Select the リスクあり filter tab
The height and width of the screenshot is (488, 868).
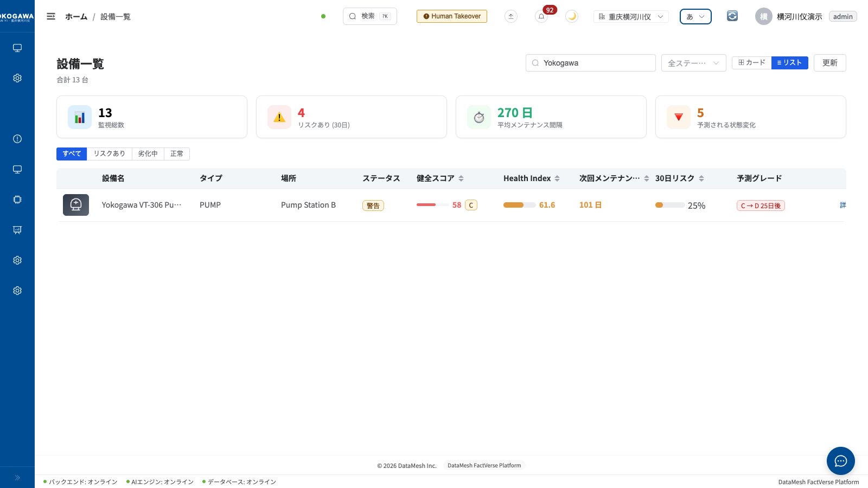[109, 154]
